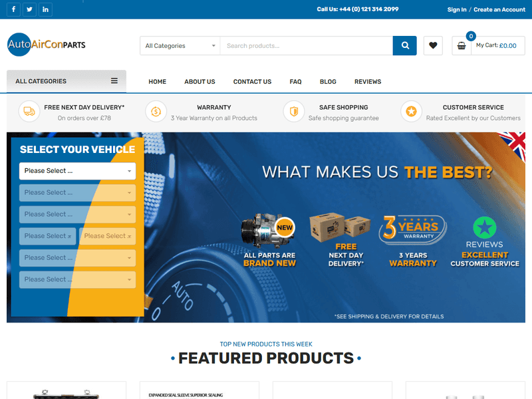Open the wishlist heart icon
The height and width of the screenshot is (399, 532).
(433, 45)
